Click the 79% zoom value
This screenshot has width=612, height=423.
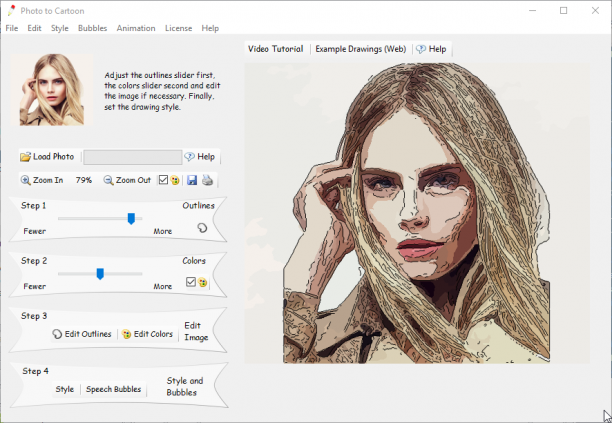tap(84, 180)
